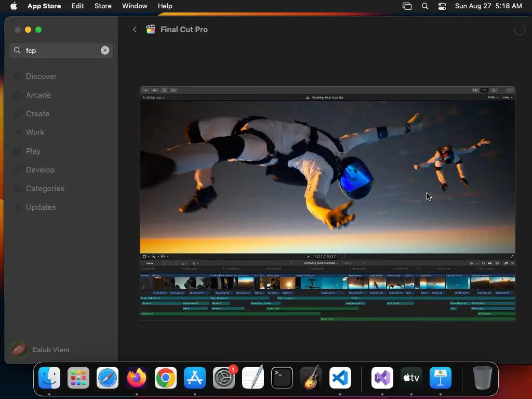532x399 pixels.
Task: Open the Edit menu
Action: 78,6
